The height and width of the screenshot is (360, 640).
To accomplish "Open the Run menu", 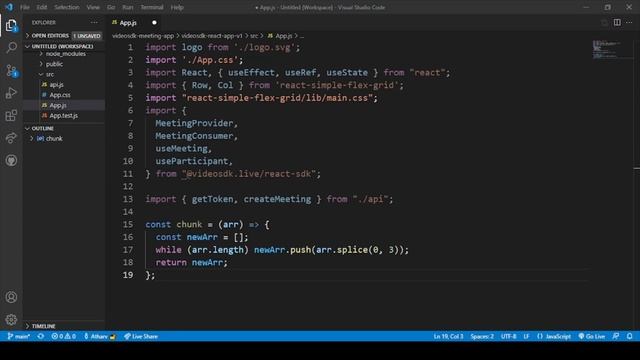I will point(128,7).
